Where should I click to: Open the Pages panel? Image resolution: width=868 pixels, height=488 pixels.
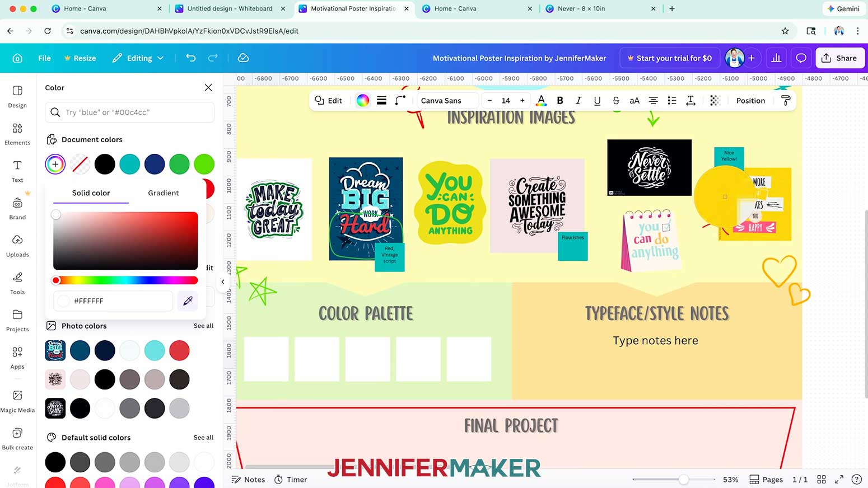point(766,480)
